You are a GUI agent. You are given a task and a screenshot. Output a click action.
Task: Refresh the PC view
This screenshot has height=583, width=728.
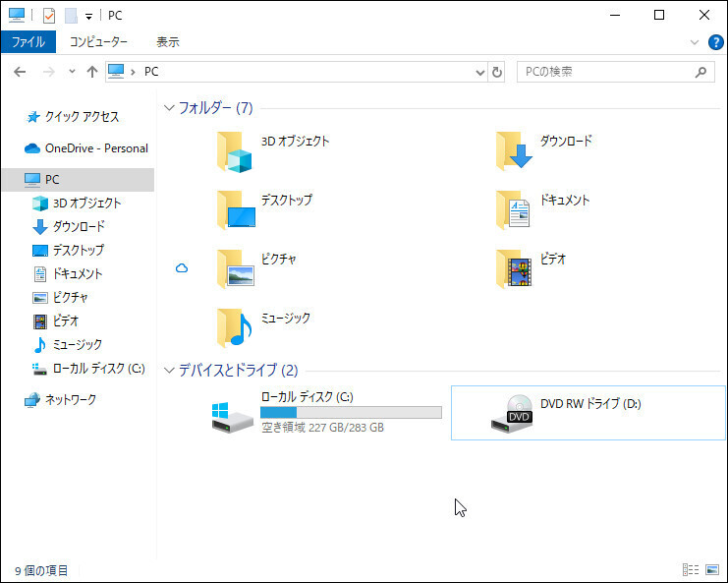coord(497,72)
